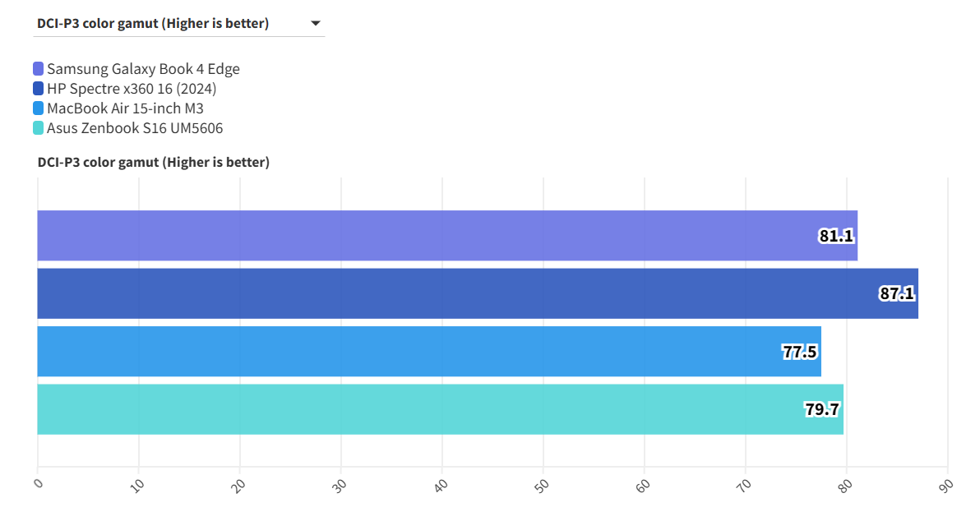Click the chart title above the bars
Image resolution: width=980 pixels, height=507 pixels.
click(153, 163)
